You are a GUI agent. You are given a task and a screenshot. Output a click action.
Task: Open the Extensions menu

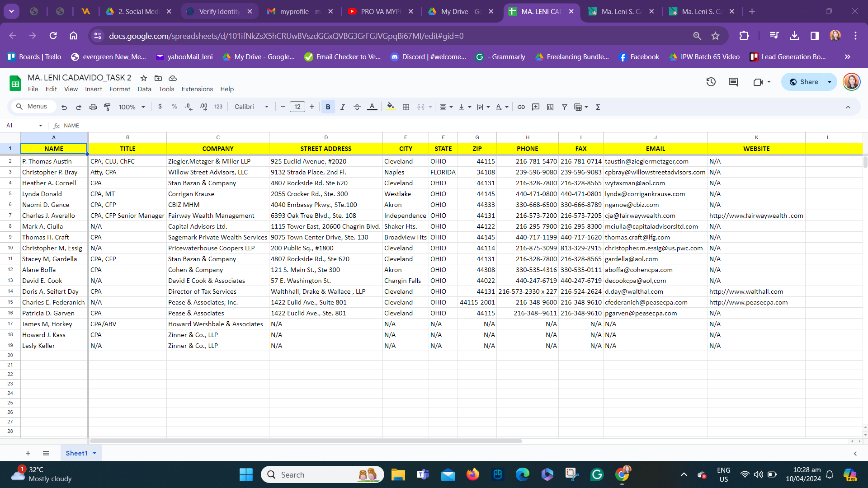(x=197, y=89)
